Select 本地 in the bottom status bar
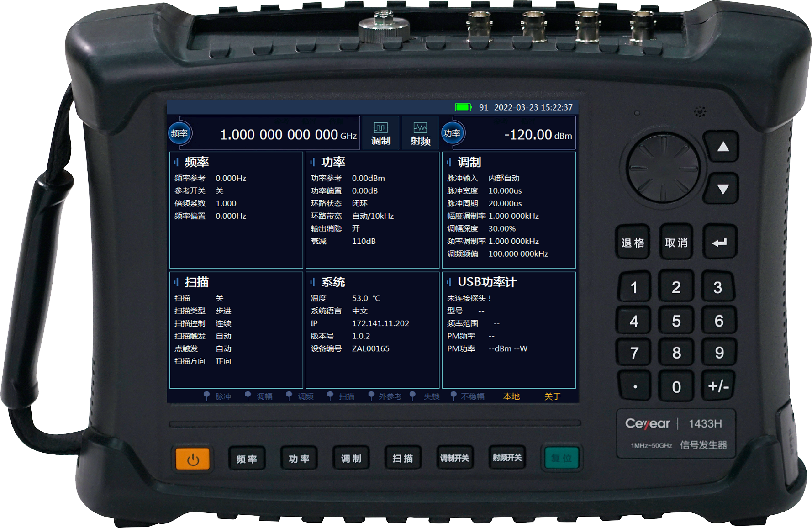This screenshot has height=528, width=812. pos(511,396)
